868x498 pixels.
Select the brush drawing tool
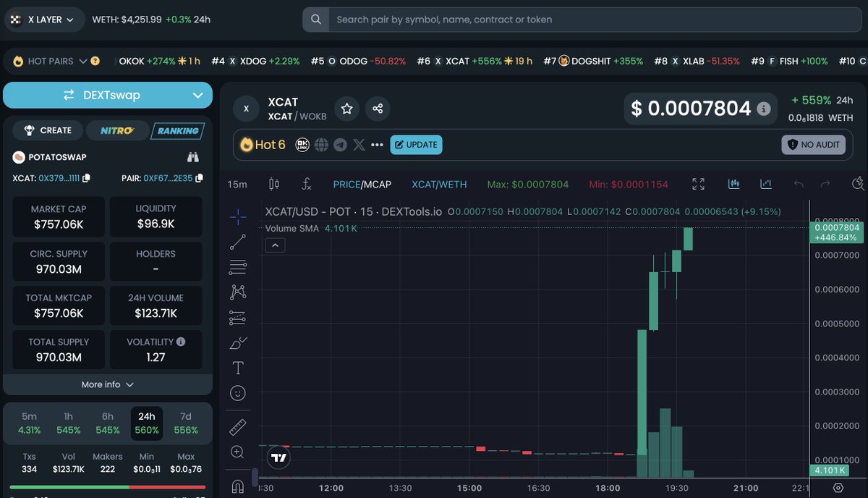(x=238, y=343)
